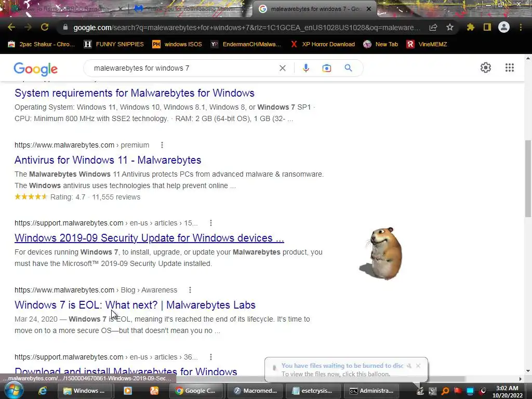The image size is (532, 399).
Task: Click the balloon's wrench options icon
Action: point(409,366)
